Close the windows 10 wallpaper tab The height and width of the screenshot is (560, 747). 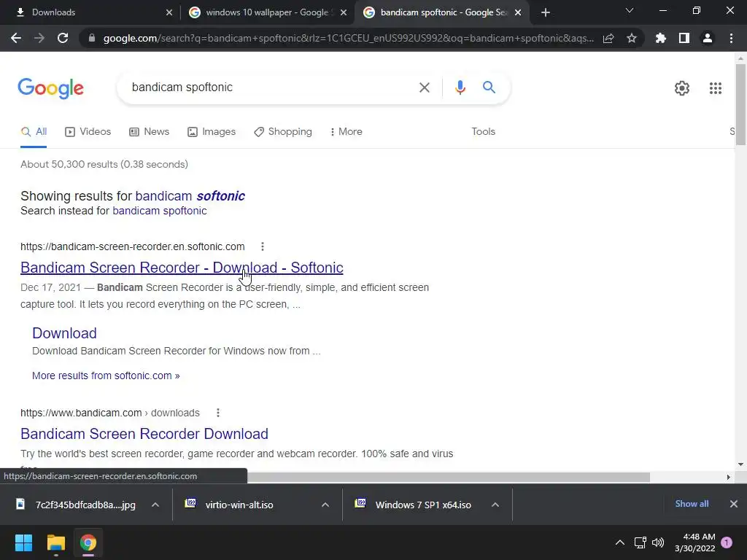pyautogui.click(x=344, y=12)
